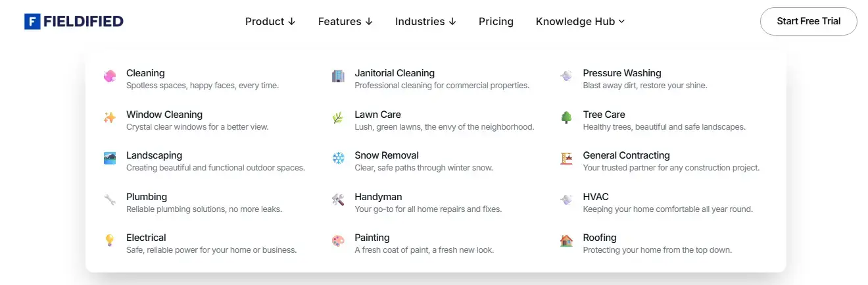Image resolution: width=868 pixels, height=285 pixels.
Task: Click the light bulb icon beside Electrical
Action: pos(110,241)
